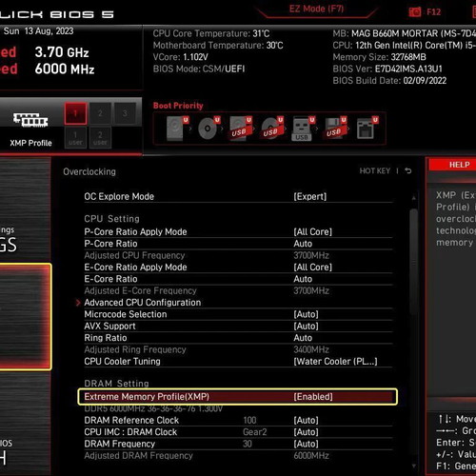
Task: Click the HOT KEY button
Action: pyautogui.click(x=375, y=171)
